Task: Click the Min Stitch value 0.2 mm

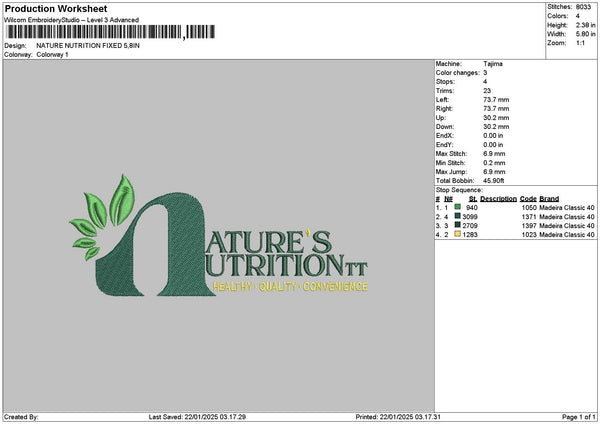Action: [494, 163]
